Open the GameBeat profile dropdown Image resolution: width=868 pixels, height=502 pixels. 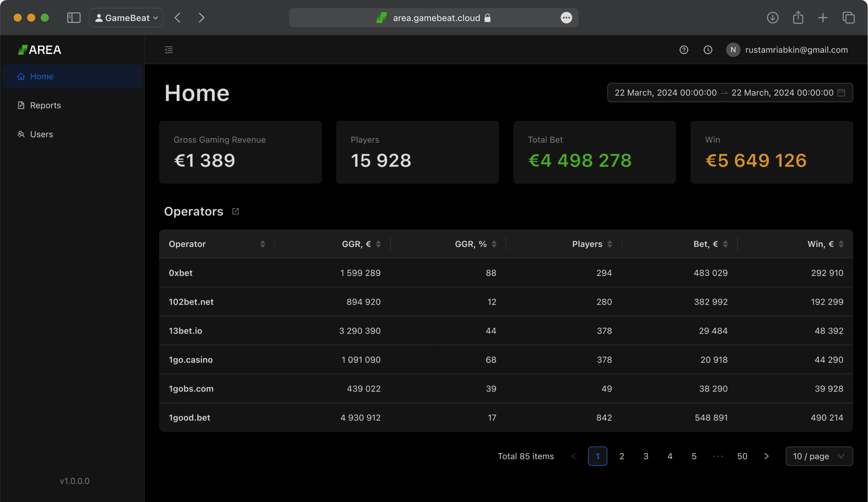coord(126,18)
